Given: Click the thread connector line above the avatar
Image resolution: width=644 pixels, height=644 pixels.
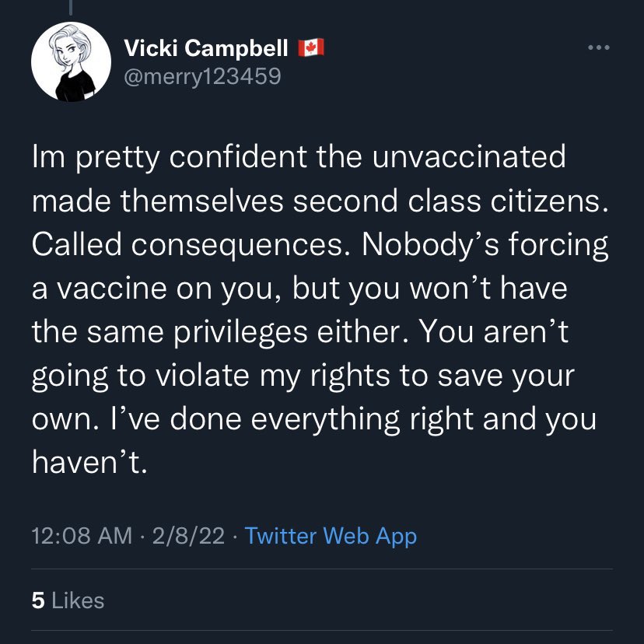Looking at the screenshot, I should click(x=71, y=8).
